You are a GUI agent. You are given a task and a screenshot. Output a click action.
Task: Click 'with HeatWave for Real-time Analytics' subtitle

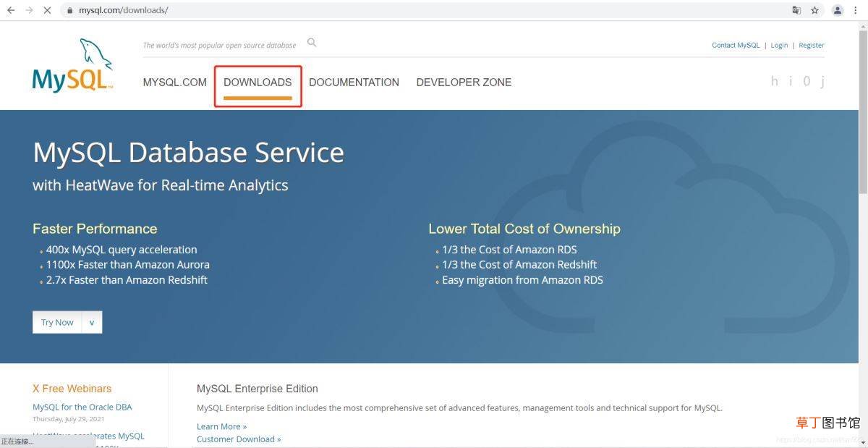tap(161, 185)
